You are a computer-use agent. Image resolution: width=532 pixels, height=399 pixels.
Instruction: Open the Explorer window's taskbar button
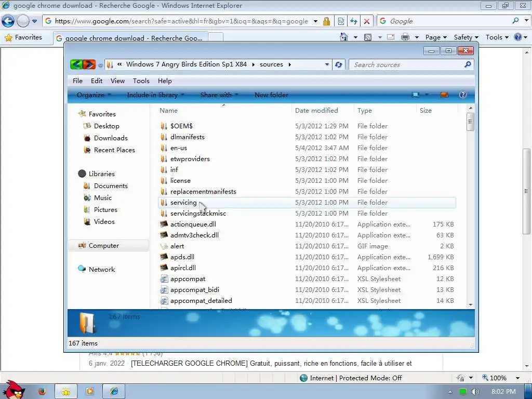tap(66, 392)
